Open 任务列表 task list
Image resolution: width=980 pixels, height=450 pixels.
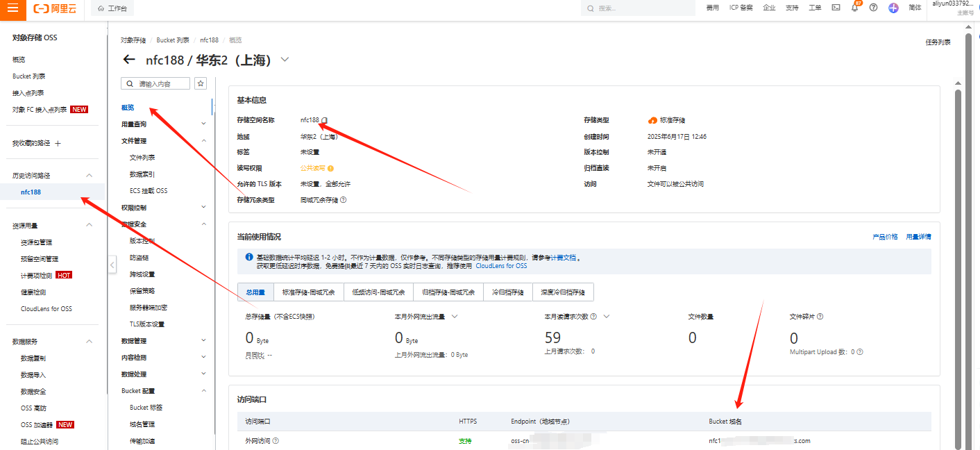click(x=938, y=42)
